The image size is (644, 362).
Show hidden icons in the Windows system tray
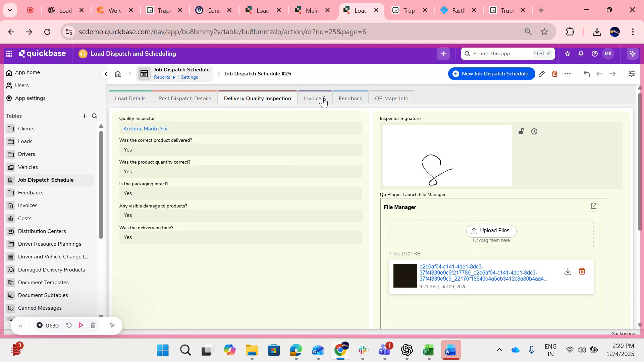499,350
